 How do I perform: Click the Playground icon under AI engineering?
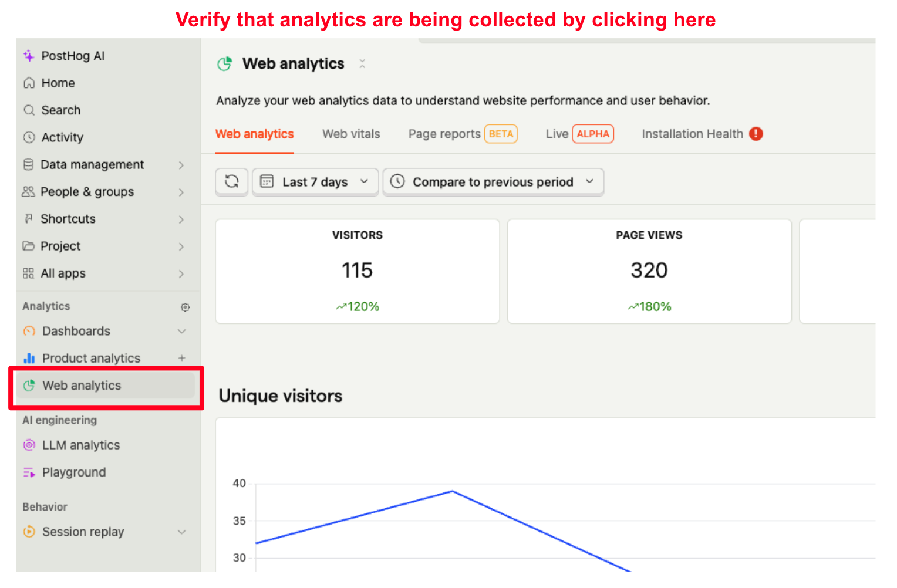click(x=29, y=472)
